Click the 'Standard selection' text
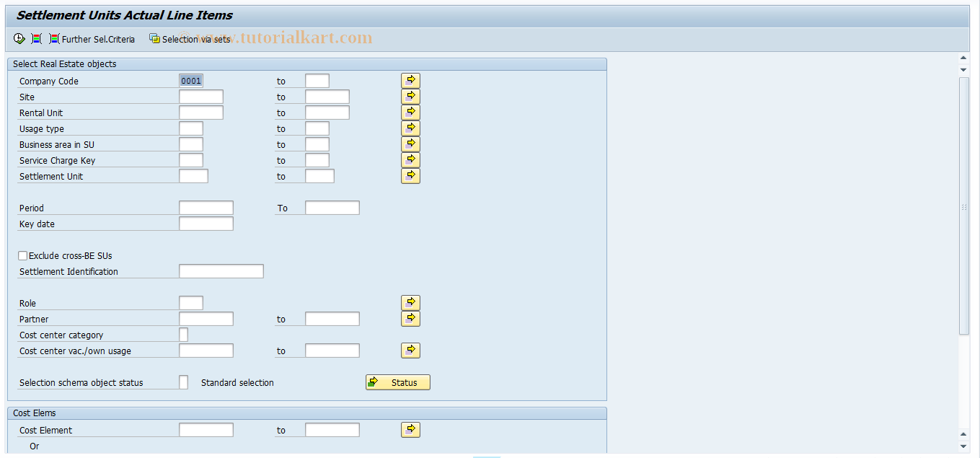This screenshot has width=980, height=458. click(237, 383)
